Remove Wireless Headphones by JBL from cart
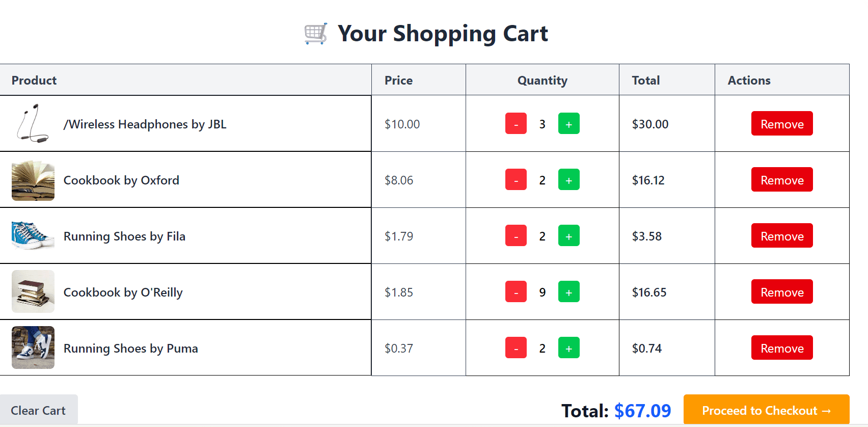Screen dimensions: 868x427 [x=782, y=123]
